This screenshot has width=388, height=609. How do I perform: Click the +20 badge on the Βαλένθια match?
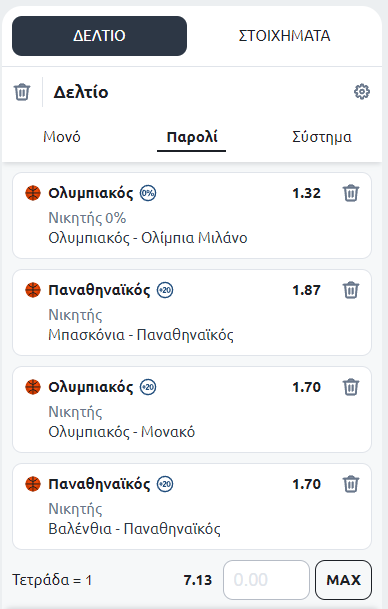click(165, 484)
